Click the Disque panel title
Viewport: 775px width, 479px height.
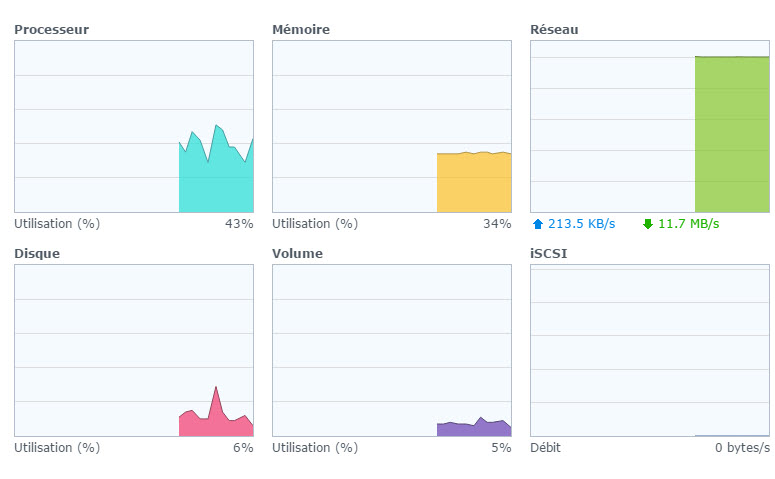click(x=37, y=254)
